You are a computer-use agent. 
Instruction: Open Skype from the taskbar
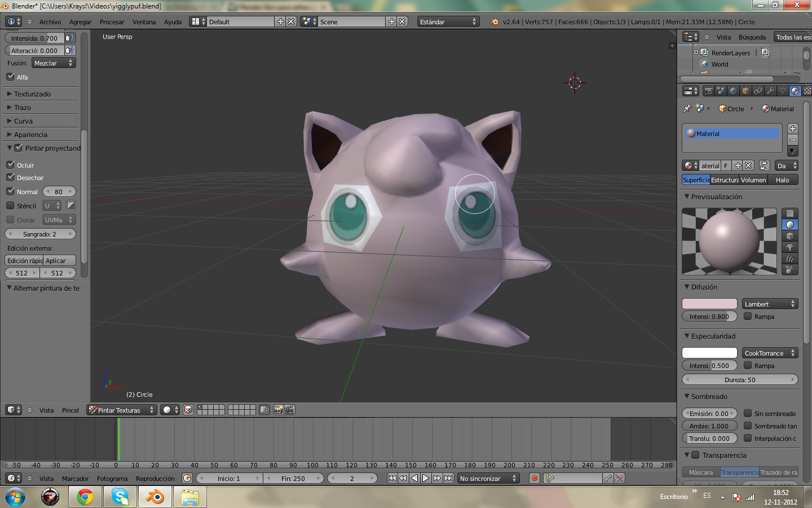point(120,497)
